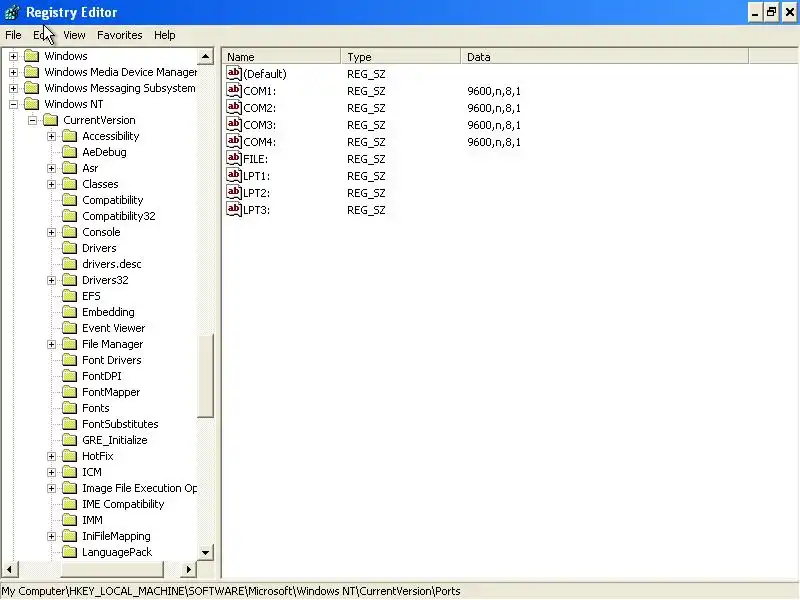Click the REG_SZ type of LPT2:
Screen dimensions: 800x600
point(366,193)
